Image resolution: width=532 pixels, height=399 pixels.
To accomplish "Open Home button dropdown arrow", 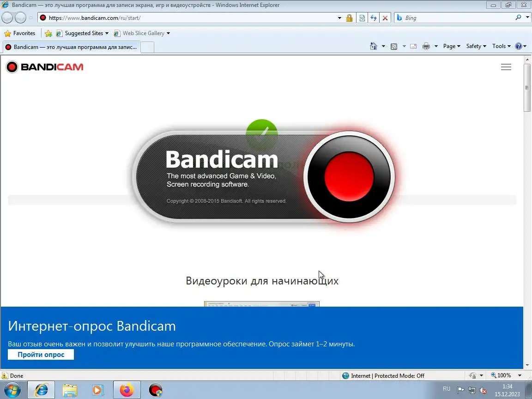I will 383,46.
